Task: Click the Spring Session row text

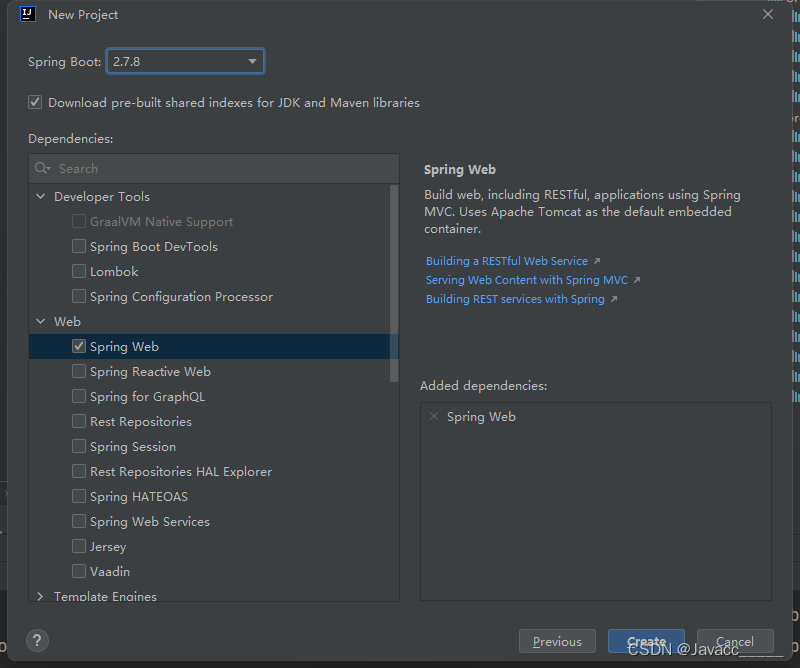Action: [x=133, y=447]
